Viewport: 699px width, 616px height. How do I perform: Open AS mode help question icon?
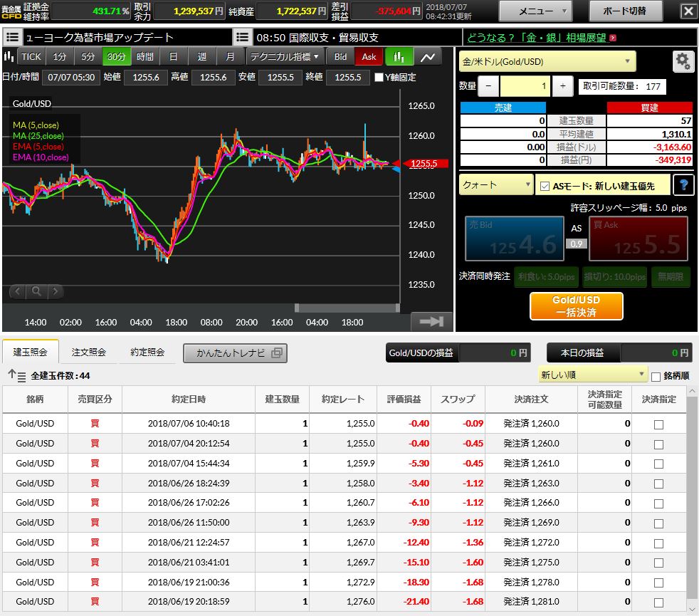pos(683,185)
